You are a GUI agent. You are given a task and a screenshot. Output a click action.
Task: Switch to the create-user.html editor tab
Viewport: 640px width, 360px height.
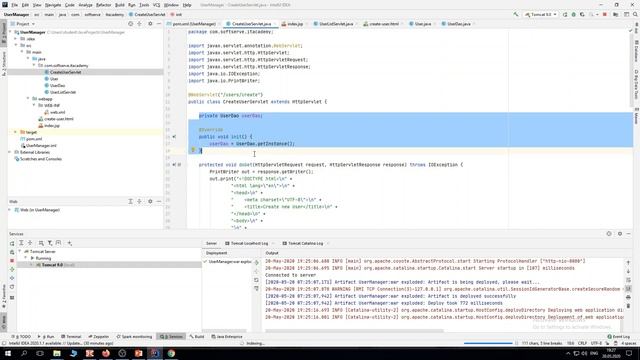384,24
